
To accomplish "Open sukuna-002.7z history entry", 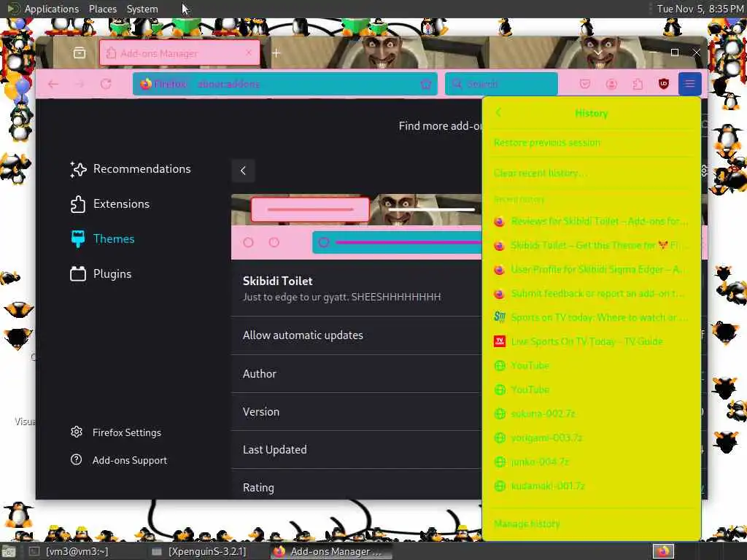I will coord(591,414).
